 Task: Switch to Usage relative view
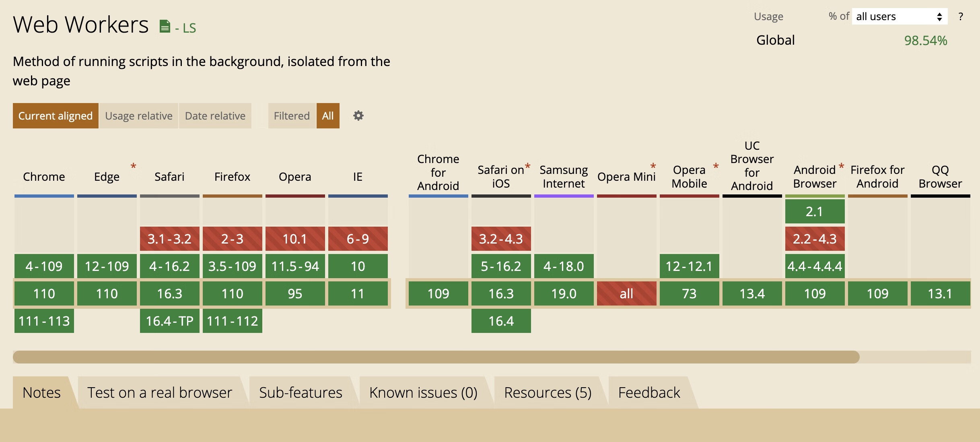pyautogui.click(x=139, y=116)
